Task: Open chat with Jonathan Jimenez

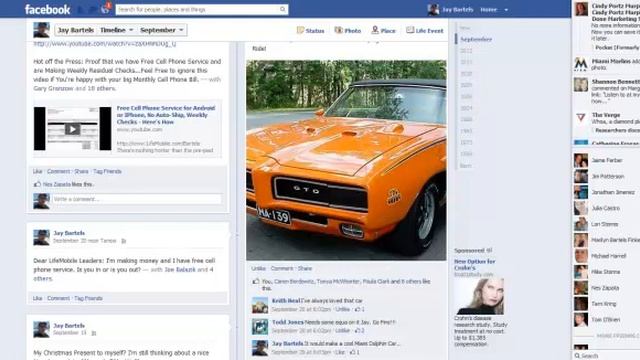Action: point(606,192)
